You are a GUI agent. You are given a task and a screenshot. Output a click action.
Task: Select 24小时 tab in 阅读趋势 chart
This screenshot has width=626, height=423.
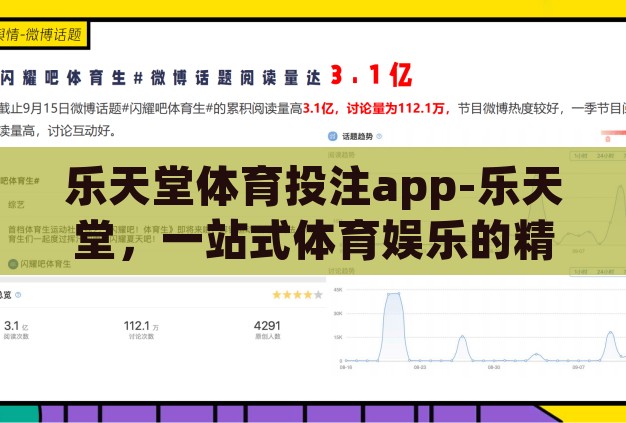(x=606, y=156)
